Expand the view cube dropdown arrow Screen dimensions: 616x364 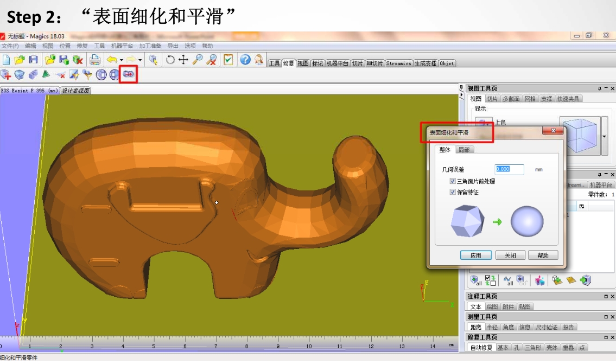[x=605, y=136]
